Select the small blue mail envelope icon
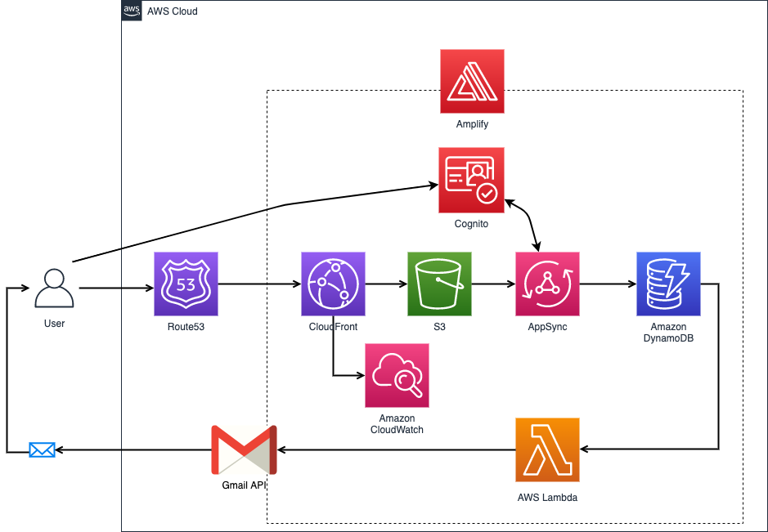Image resolution: width=768 pixels, height=532 pixels. coord(43,449)
